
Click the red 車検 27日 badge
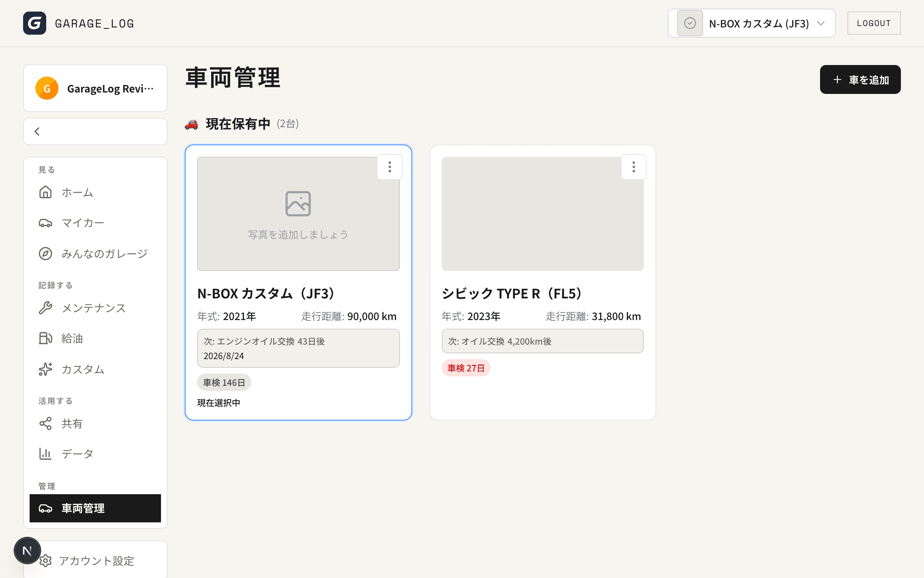[466, 368]
